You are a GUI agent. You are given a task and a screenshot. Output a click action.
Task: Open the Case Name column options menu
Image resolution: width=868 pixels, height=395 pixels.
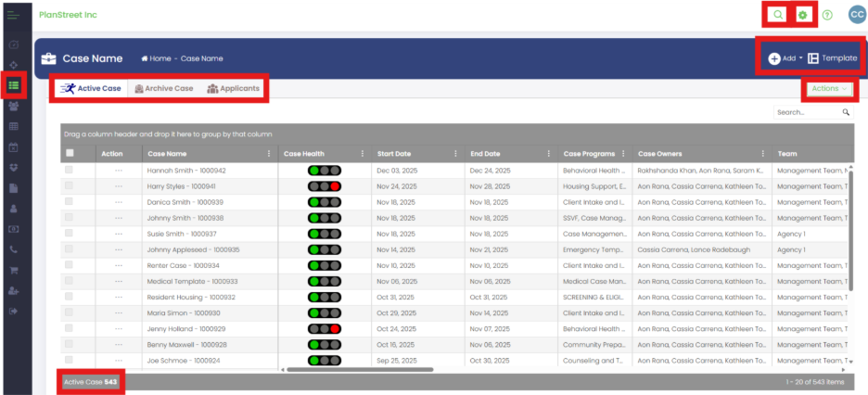coord(269,154)
